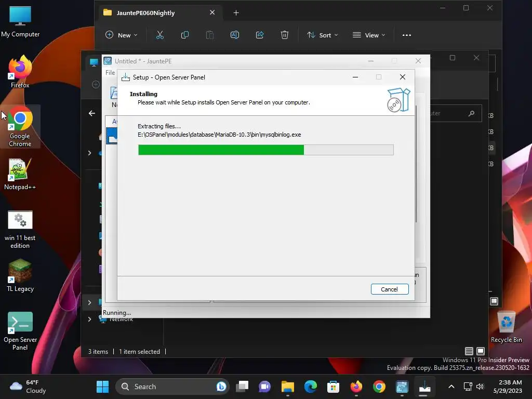Expand the Network tree node

click(x=89, y=319)
